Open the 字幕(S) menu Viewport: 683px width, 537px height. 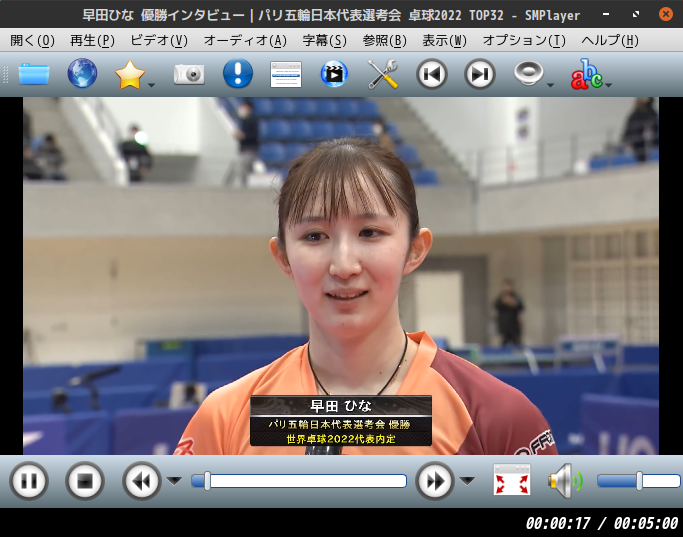click(325, 41)
